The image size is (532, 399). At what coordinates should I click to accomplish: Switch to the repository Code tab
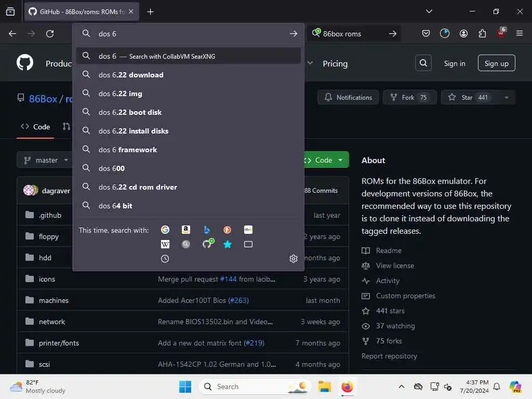(35, 127)
